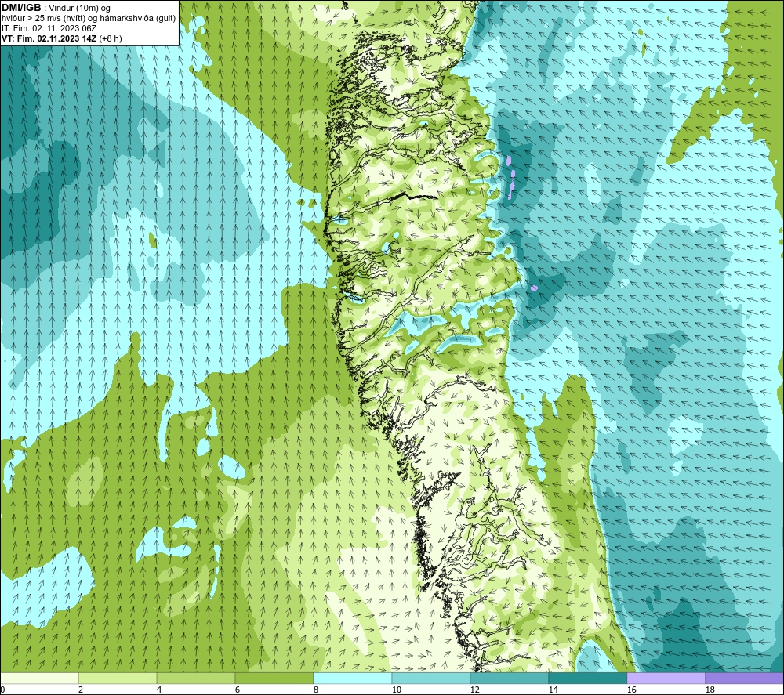Click the 0–2 m/s pale cream legend swatch
Viewport: 784px width, 695px height.
pyautogui.click(x=39, y=678)
